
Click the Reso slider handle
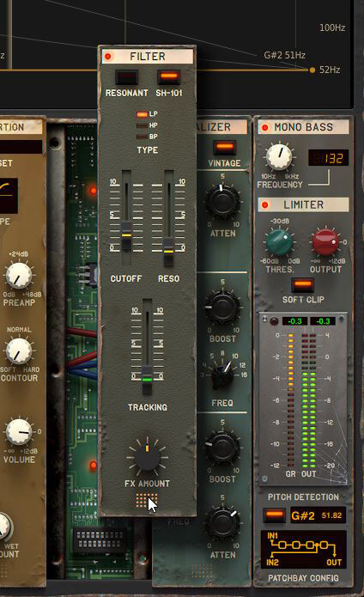pos(168,252)
